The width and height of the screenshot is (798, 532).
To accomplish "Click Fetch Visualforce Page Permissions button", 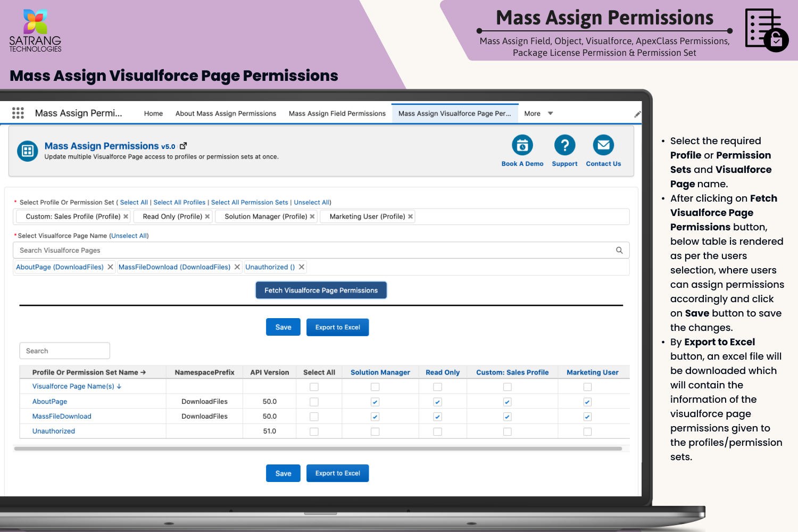I will coord(321,290).
